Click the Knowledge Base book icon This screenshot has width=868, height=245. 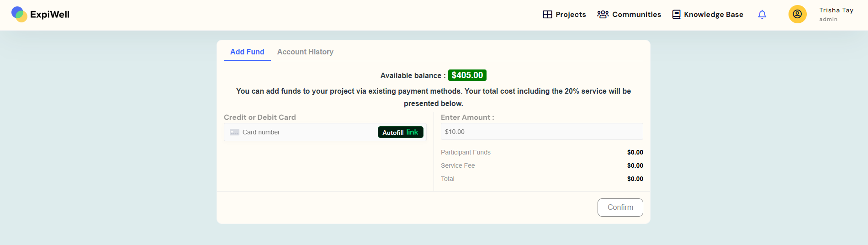click(x=676, y=15)
